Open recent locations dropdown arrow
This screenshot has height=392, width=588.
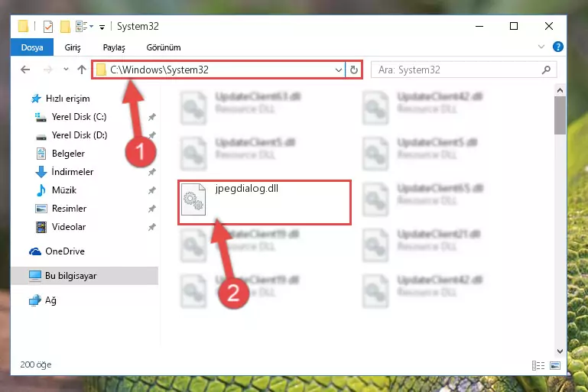pyautogui.click(x=66, y=70)
